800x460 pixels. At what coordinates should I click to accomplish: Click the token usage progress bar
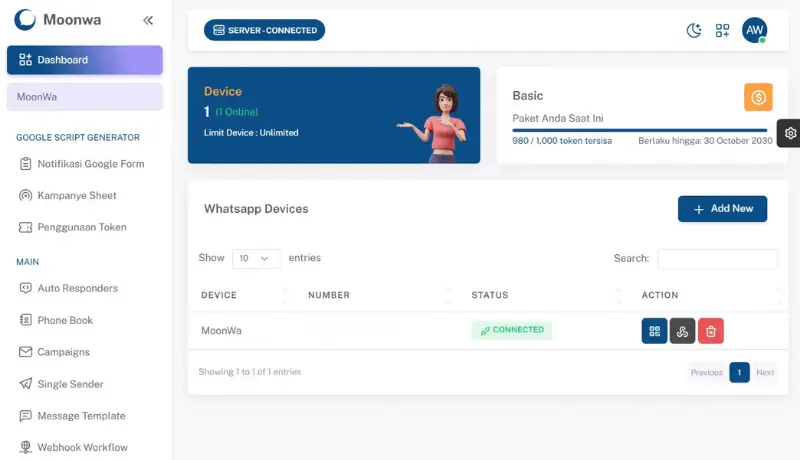point(640,131)
